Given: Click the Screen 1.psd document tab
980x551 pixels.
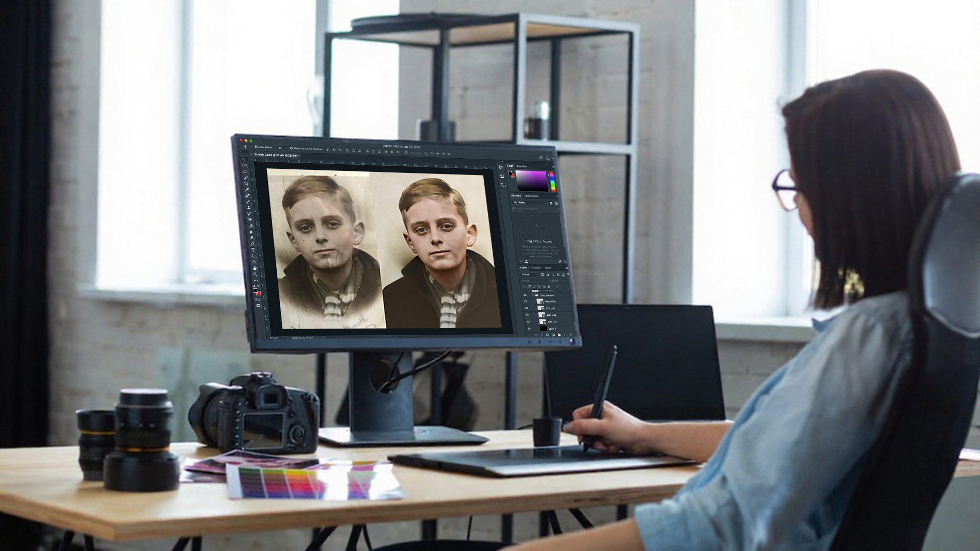Looking at the screenshot, I should point(276,155).
